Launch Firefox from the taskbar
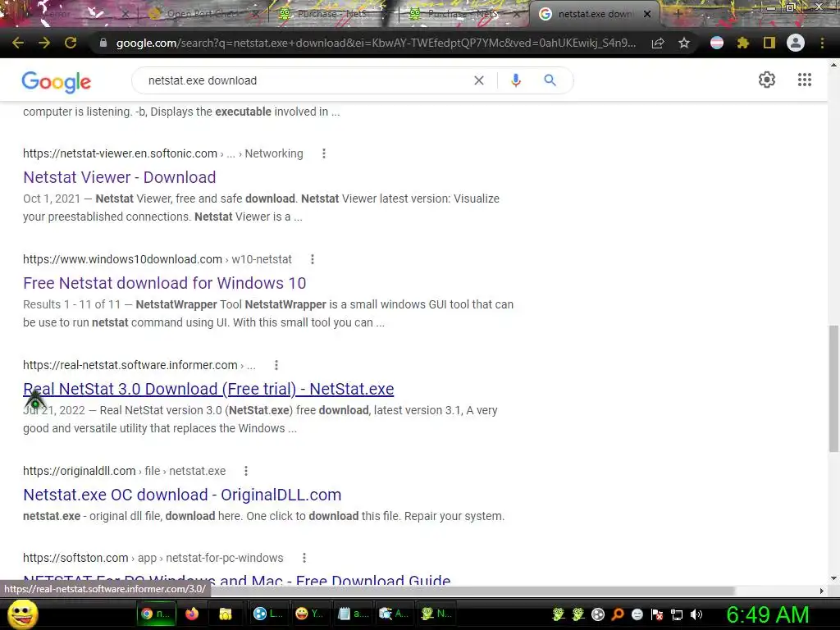The width and height of the screenshot is (840, 630). (x=192, y=614)
